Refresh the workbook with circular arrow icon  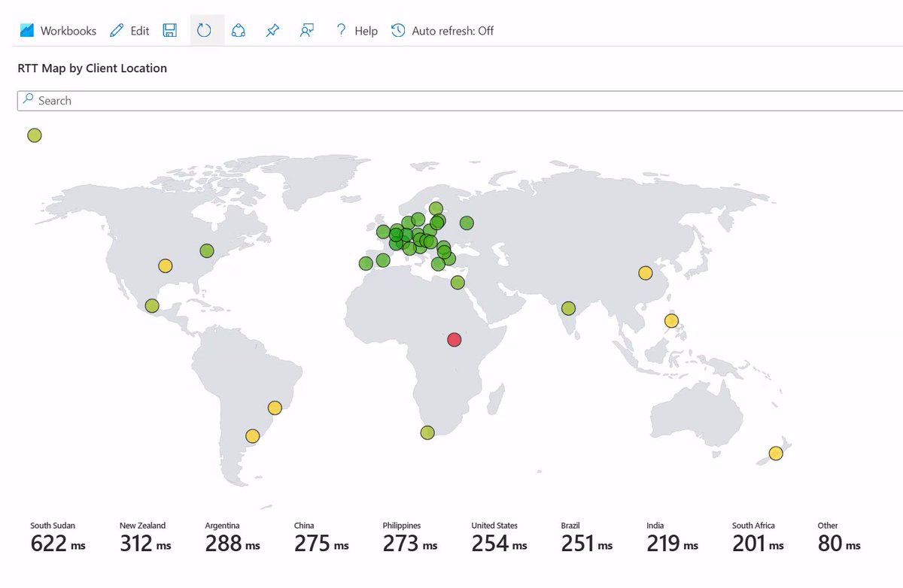click(204, 31)
